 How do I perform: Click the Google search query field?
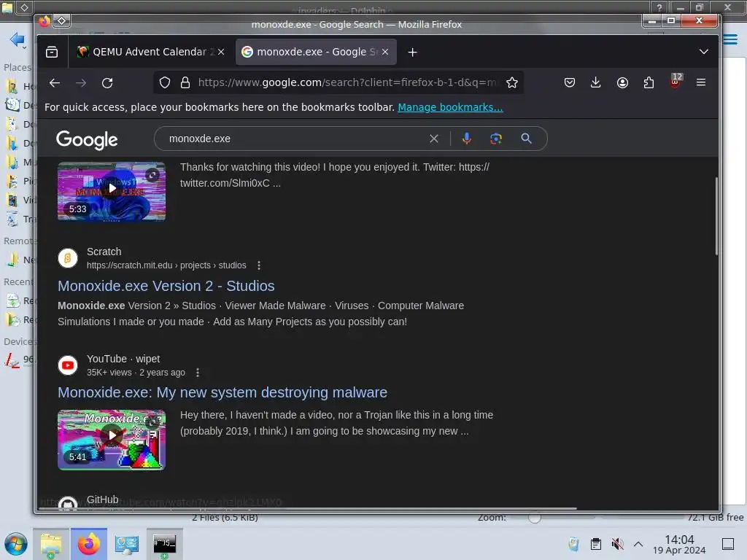click(x=295, y=139)
